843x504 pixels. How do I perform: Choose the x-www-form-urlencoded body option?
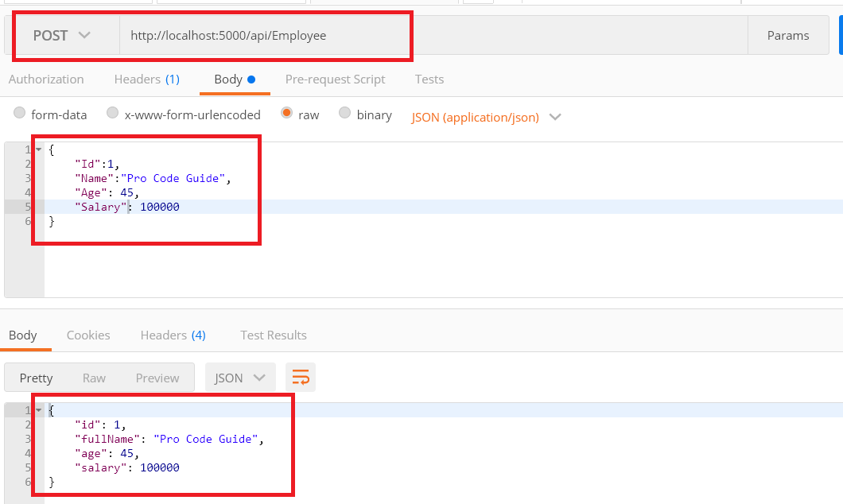[113, 114]
